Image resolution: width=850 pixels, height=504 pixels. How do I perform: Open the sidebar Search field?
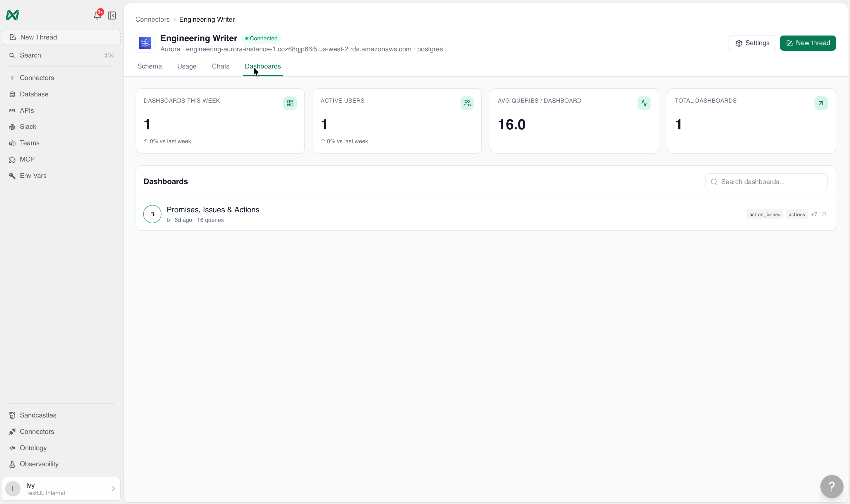pyautogui.click(x=61, y=55)
